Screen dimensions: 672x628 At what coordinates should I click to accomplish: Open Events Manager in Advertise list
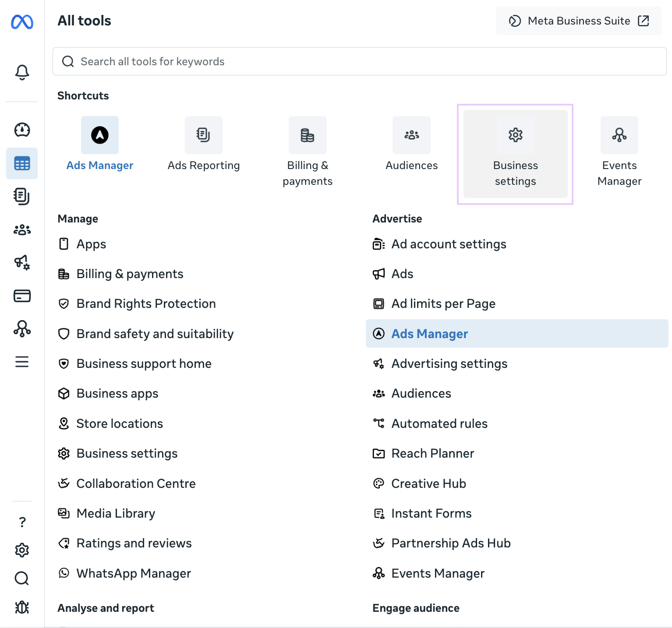point(428,573)
